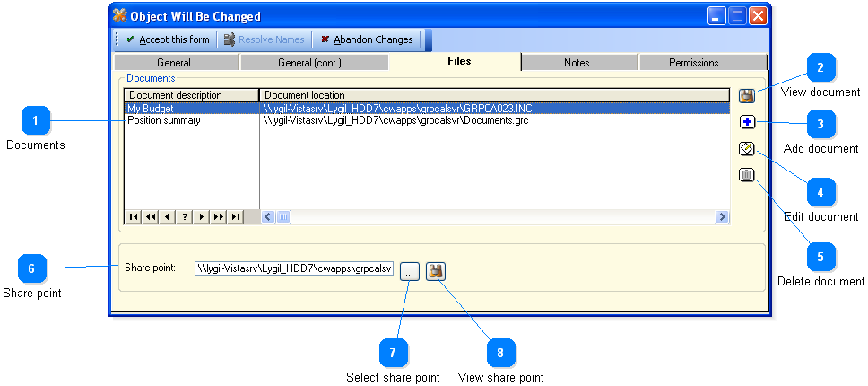
Task: Click the Add document plus icon
Action: pyautogui.click(x=747, y=122)
